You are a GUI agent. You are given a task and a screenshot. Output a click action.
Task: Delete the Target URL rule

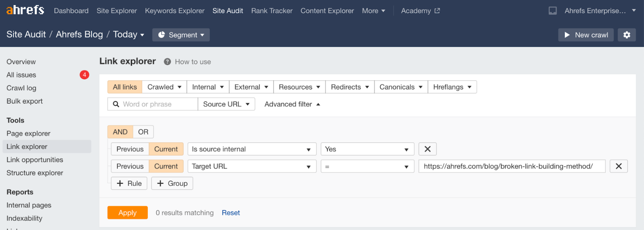619,166
